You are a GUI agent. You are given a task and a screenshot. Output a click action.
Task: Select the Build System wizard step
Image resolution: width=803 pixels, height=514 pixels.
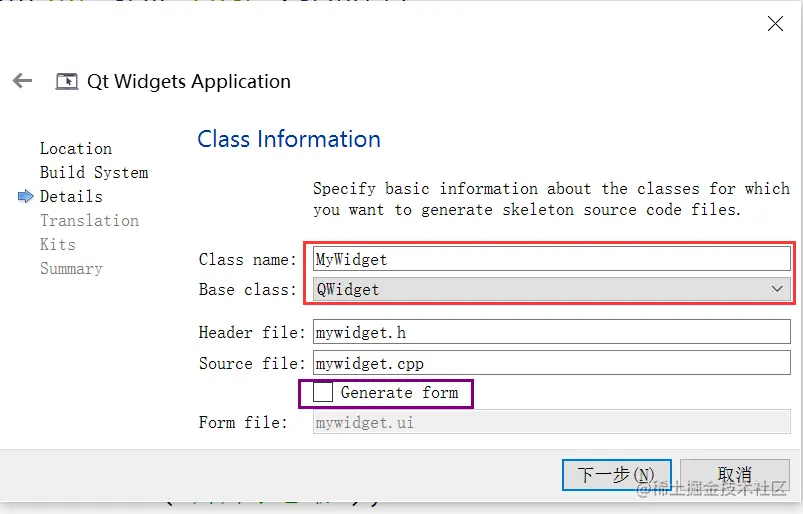94,173
